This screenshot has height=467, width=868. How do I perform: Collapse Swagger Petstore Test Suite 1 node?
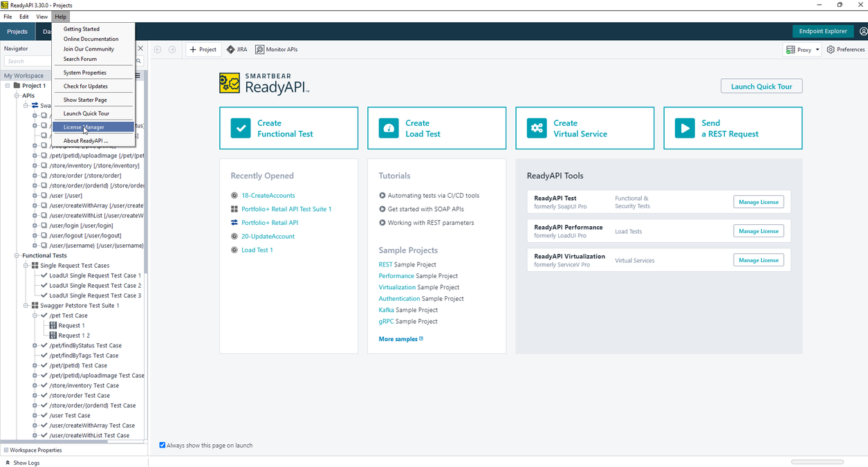(26, 305)
